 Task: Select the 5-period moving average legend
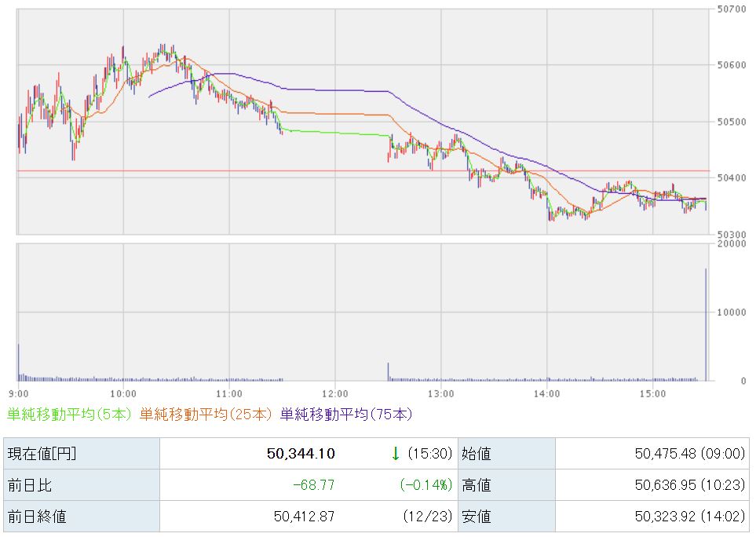tap(70, 414)
